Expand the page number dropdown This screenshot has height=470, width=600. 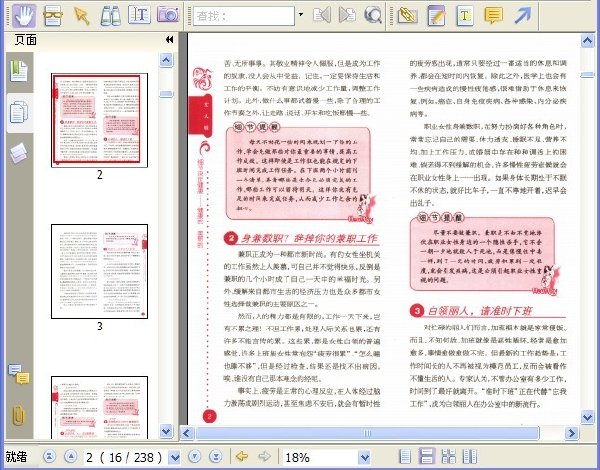pos(174,457)
